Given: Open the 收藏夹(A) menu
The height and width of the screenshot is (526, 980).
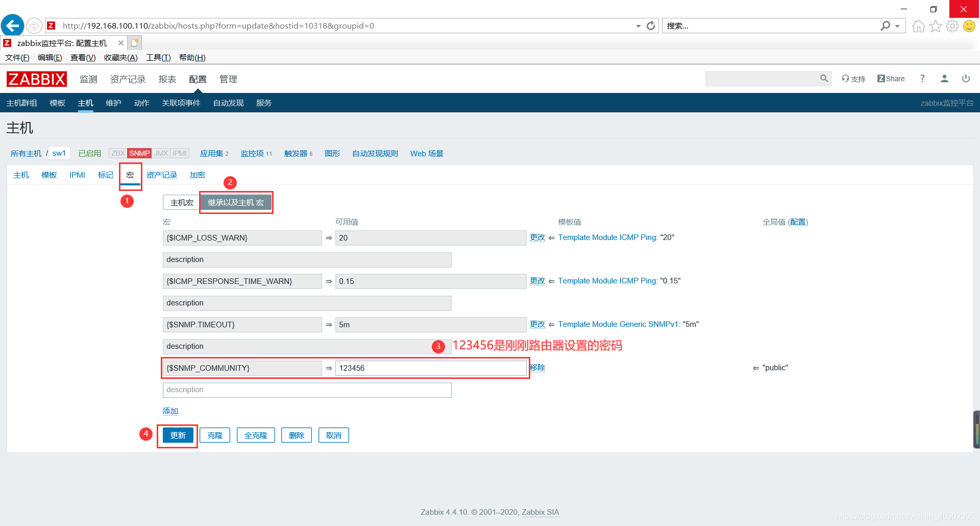Looking at the screenshot, I should point(121,58).
